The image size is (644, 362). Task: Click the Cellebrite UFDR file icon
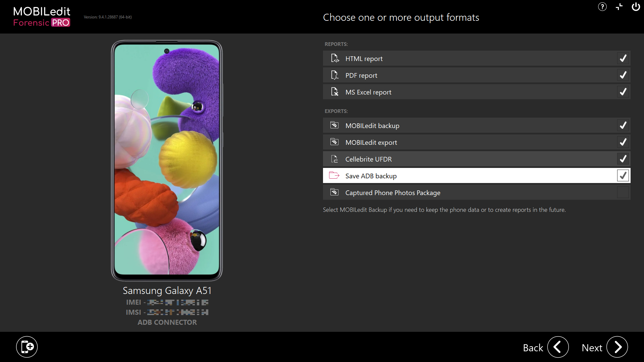tap(334, 159)
